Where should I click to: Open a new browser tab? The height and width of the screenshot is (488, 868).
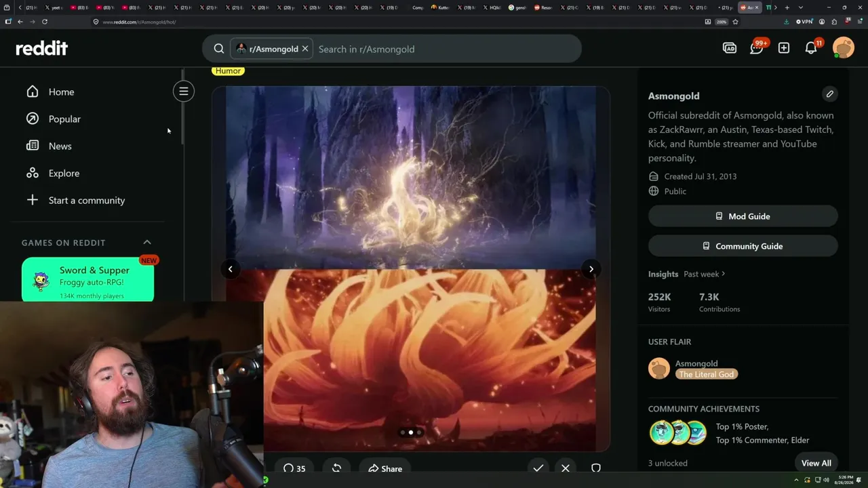[x=787, y=7]
